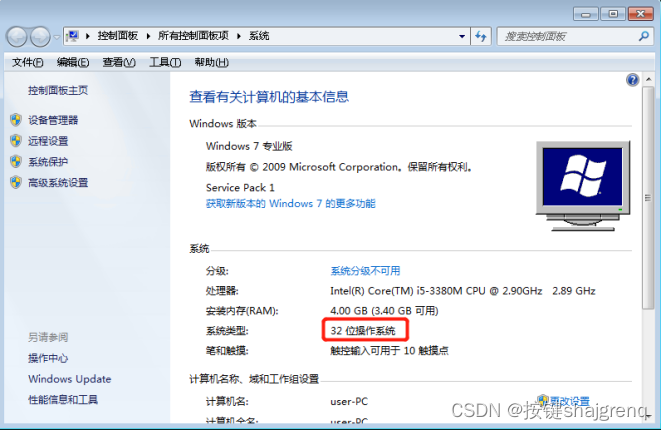Click shield icon next to 设备管理器

coord(16,120)
